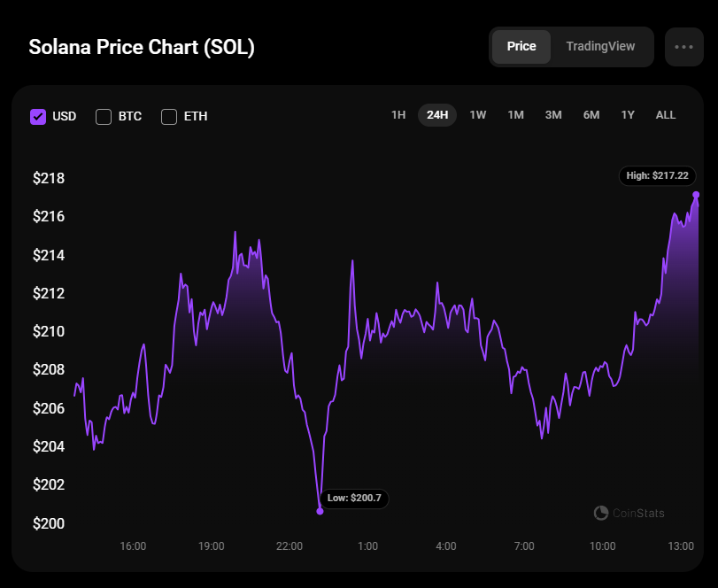Screen dimensions: 718x588
Task: Switch chart to 3M range
Action: [x=553, y=115]
